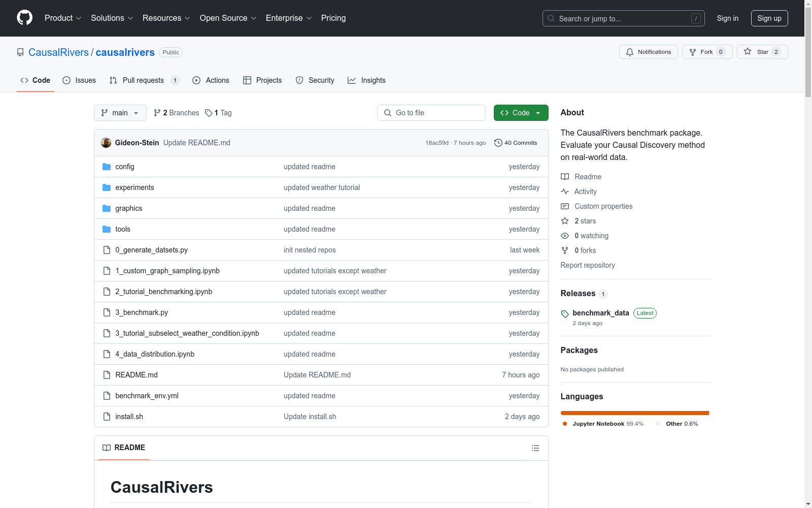This screenshot has width=812, height=508.
Task: Click the tag icon next to benchmark_data
Action: pyautogui.click(x=565, y=314)
